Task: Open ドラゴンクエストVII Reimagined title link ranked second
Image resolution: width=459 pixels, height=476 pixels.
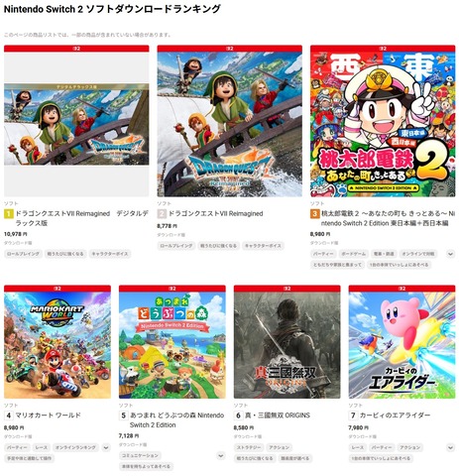Action: [216, 213]
